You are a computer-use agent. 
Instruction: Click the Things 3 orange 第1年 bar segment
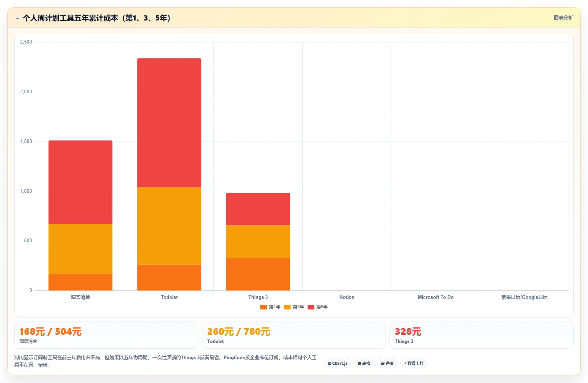tap(258, 274)
